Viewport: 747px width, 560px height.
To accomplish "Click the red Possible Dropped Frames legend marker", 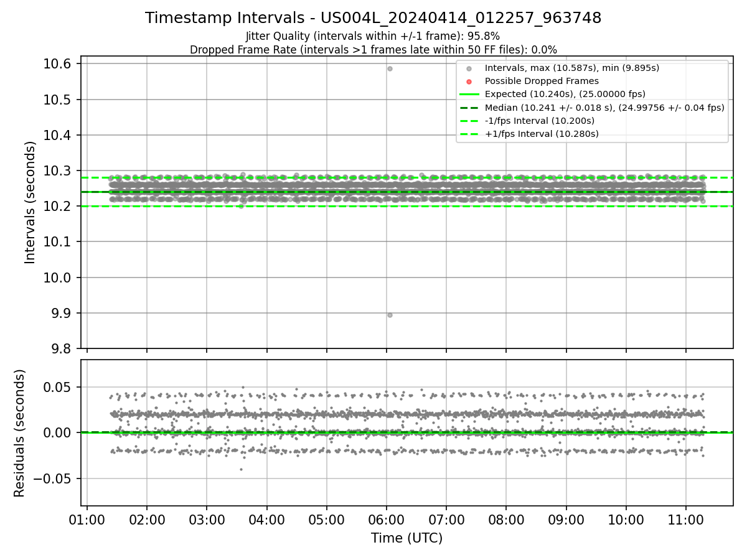I will pos(469,82).
